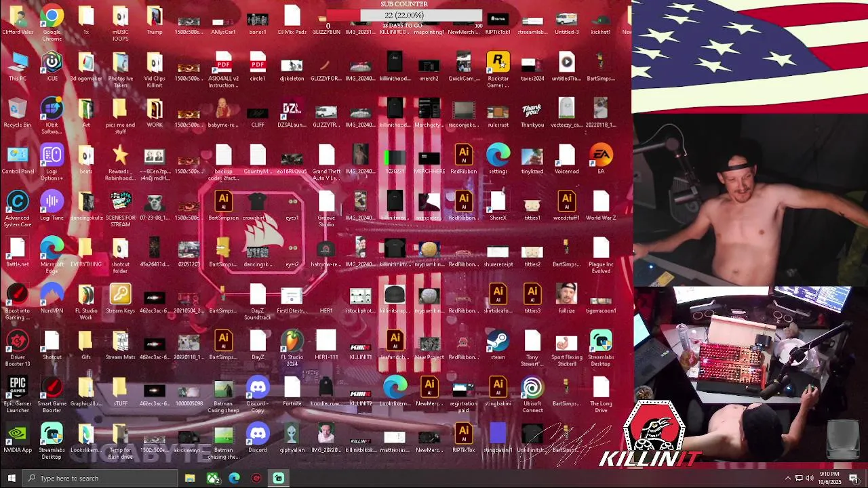
Task: Select the EA app desktop icon
Action: (x=601, y=155)
